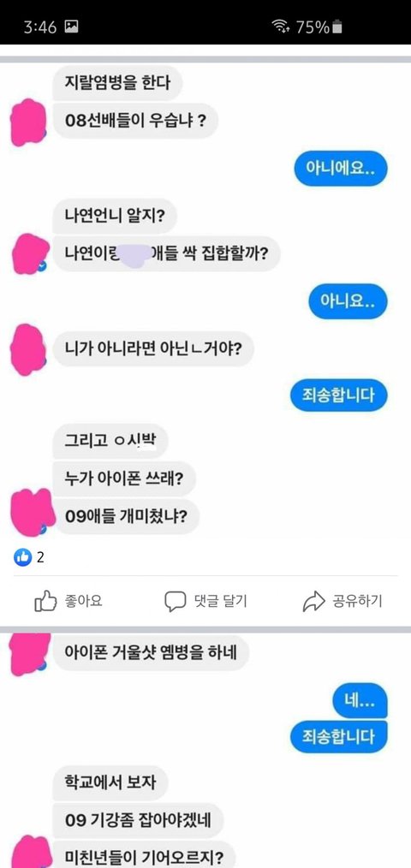The width and height of the screenshot is (411, 868).
Task: Tap the 네... blue reply bubble
Action: tap(360, 703)
